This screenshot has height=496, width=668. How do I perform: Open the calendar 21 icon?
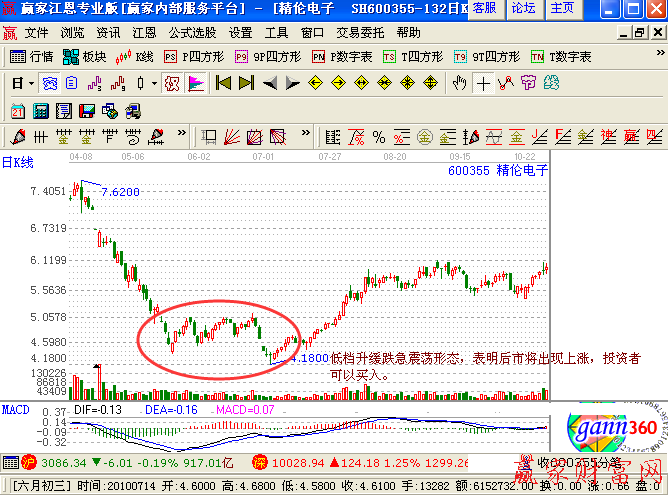[17, 111]
